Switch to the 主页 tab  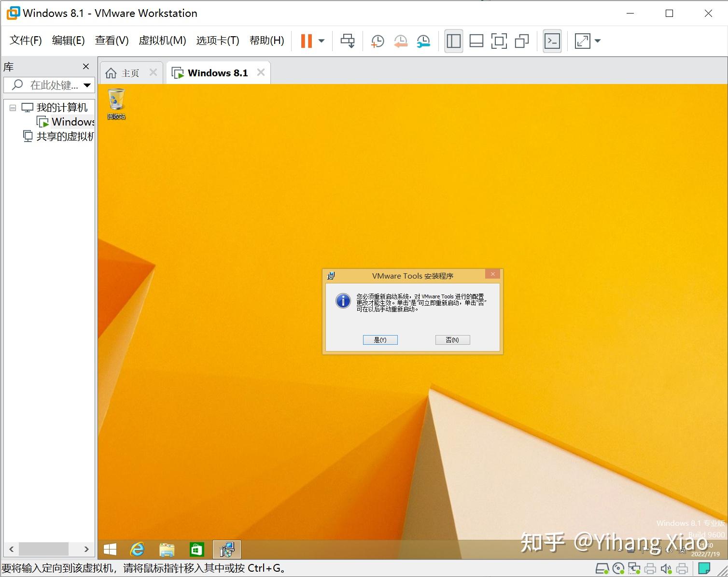point(129,72)
